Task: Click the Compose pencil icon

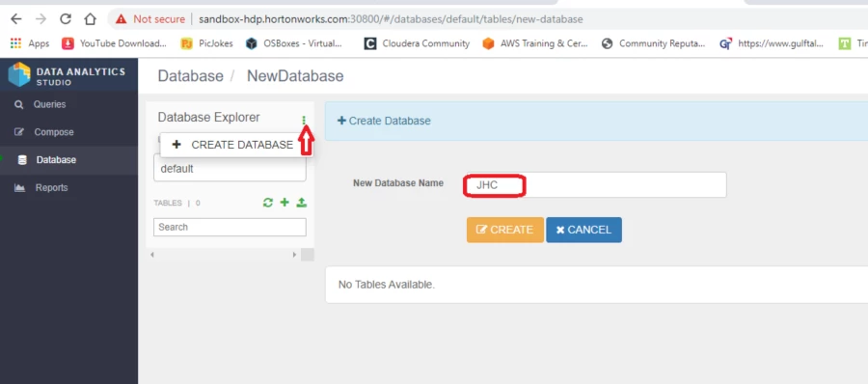Action: click(x=19, y=132)
